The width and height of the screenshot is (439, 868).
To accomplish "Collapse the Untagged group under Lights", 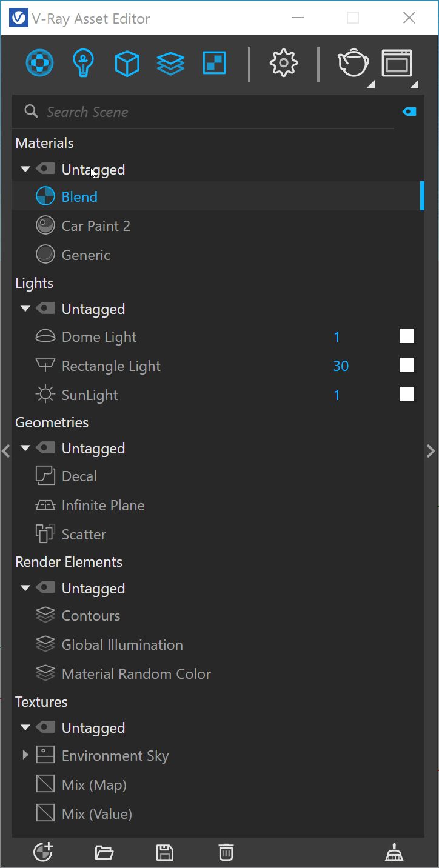I will (25, 309).
